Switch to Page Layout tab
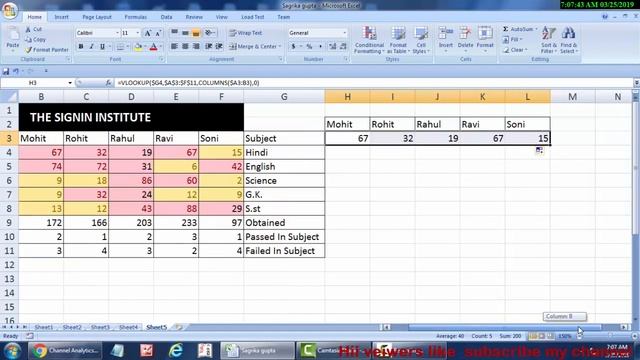The width and height of the screenshot is (640, 360). pos(97,17)
